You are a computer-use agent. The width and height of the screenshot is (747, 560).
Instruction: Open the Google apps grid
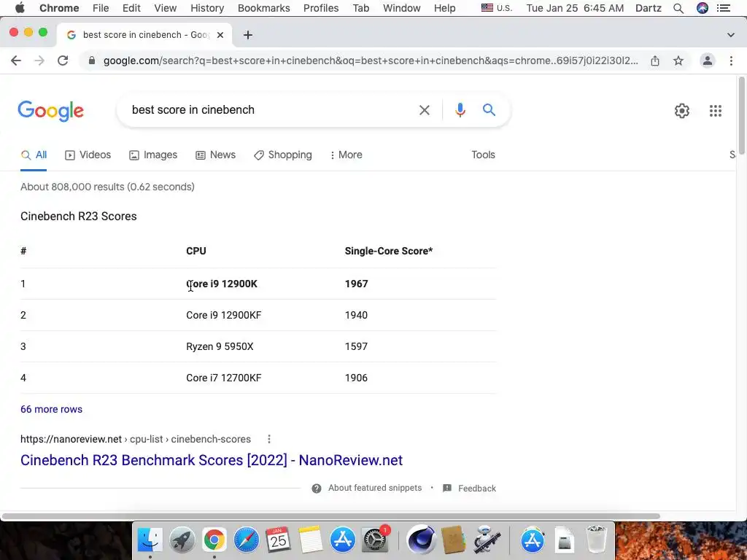click(716, 111)
